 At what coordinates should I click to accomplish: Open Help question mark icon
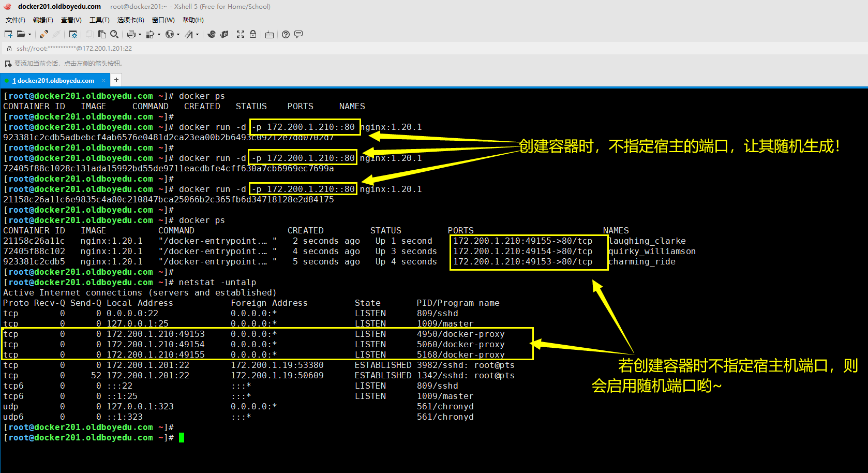point(286,34)
